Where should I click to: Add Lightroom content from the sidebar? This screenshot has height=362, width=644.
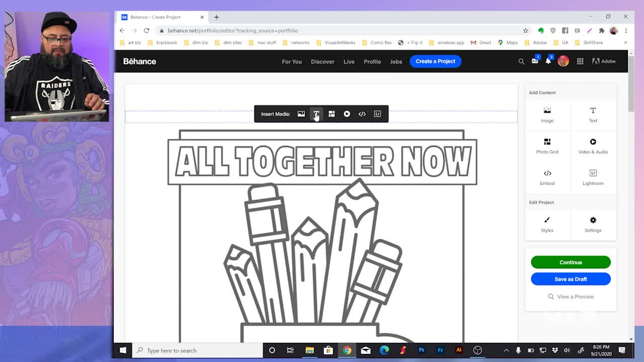[593, 177]
